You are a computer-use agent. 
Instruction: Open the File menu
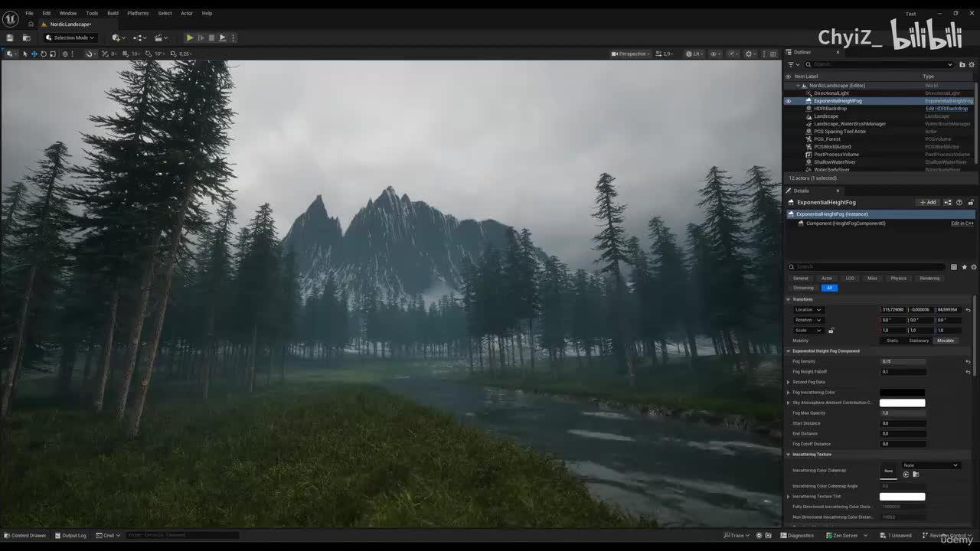pyautogui.click(x=29, y=13)
